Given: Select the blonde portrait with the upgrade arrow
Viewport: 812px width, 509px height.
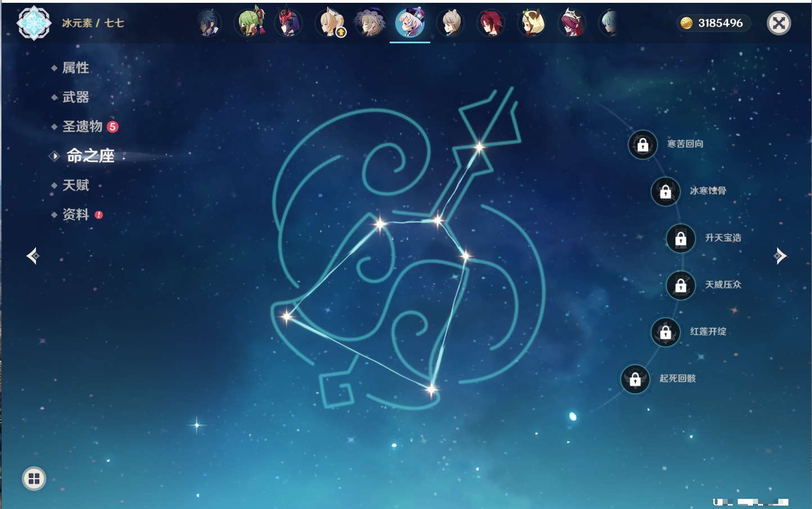Looking at the screenshot, I should 330,23.
